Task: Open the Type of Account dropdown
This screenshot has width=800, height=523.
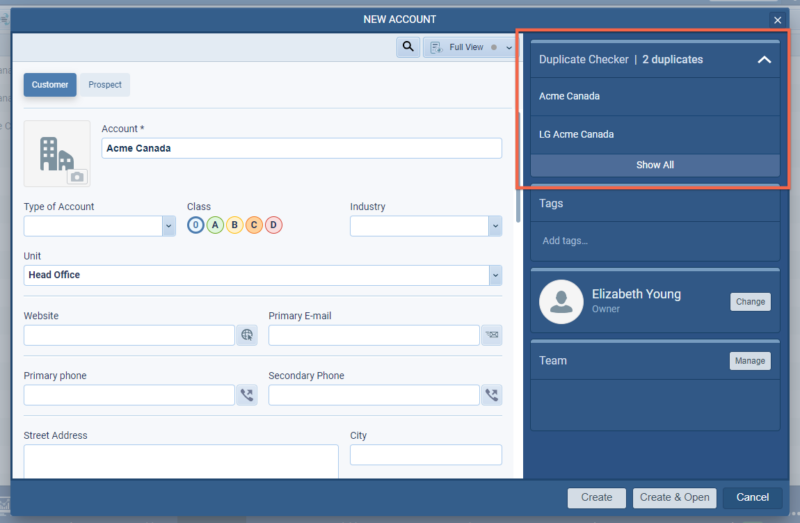Action: [168, 226]
